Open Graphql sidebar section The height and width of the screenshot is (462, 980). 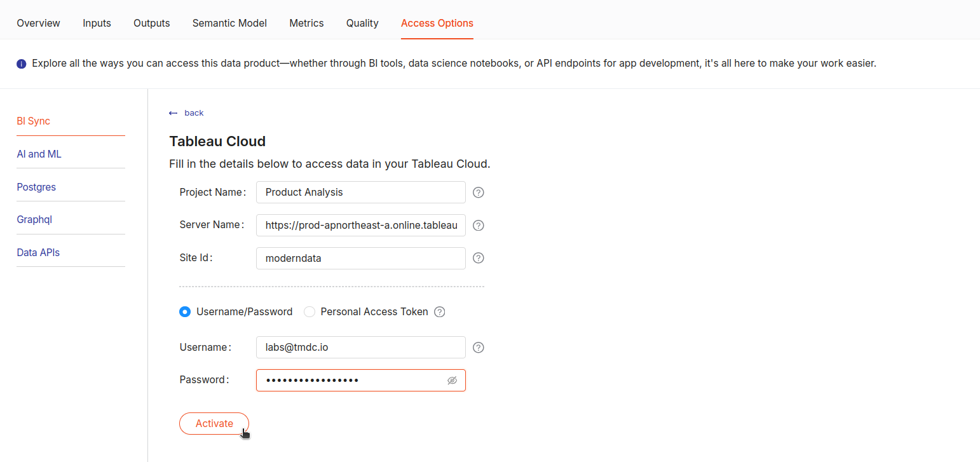click(x=34, y=219)
